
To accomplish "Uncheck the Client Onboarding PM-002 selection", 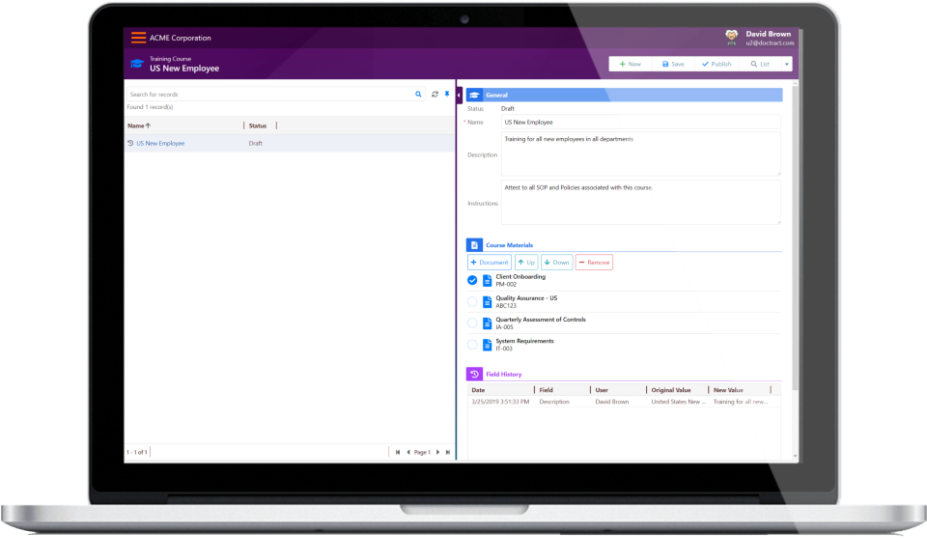I will [x=472, y=279].
